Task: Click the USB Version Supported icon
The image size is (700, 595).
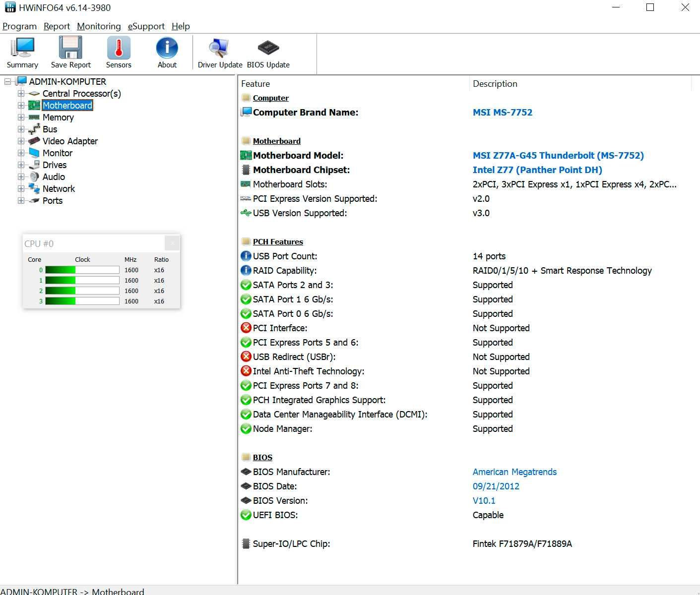Action: (246, 213)
